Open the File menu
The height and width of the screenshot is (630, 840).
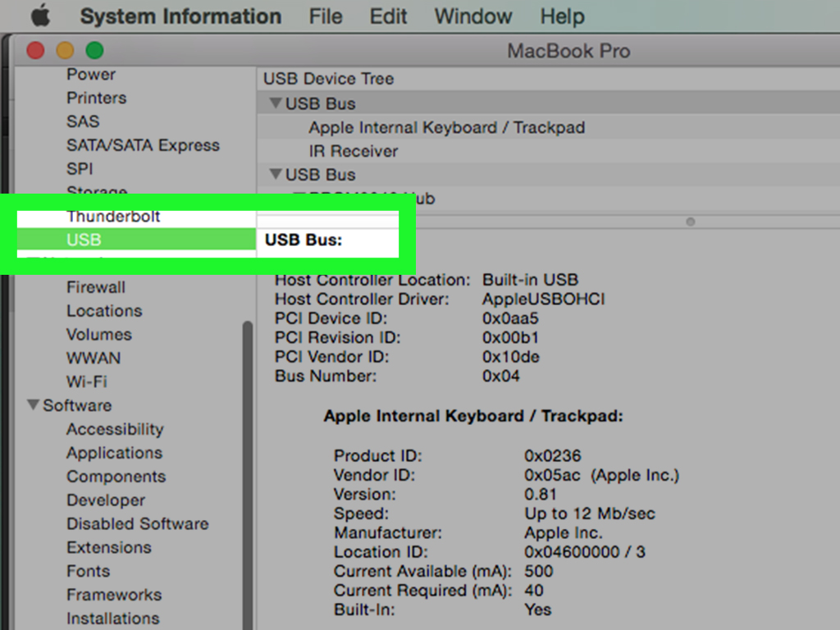[x=325, y=16]
